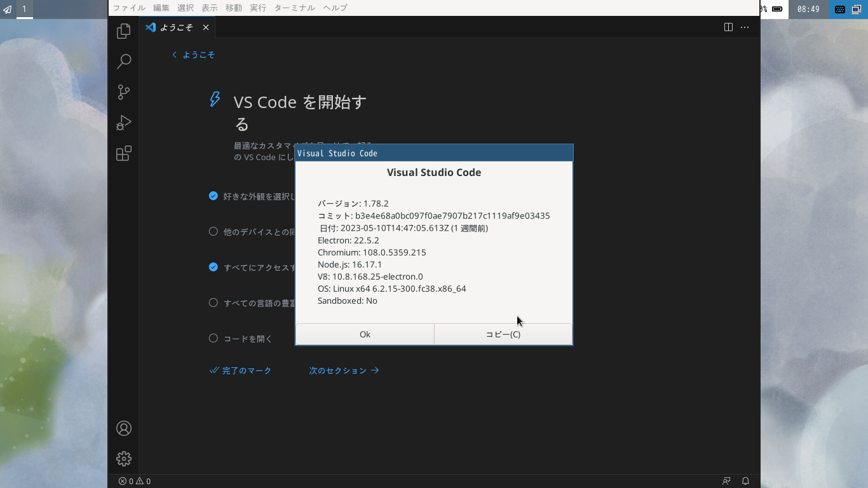868x488 pixels.
Task: Open the Manage gear icon
Action: pyautogui.click(x=124, y=459)
